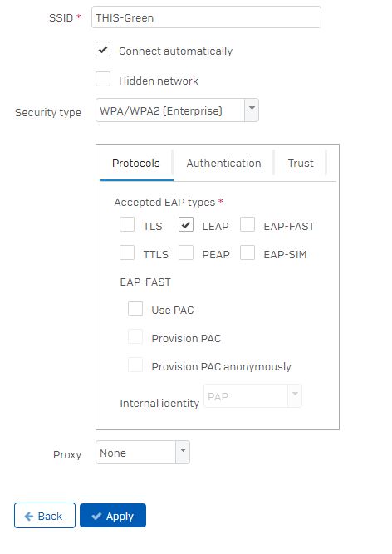The height and width of the screenshot is (554, 392).
Task: Check Provision PAC anonymously option
Action: [x=135, y=365]
